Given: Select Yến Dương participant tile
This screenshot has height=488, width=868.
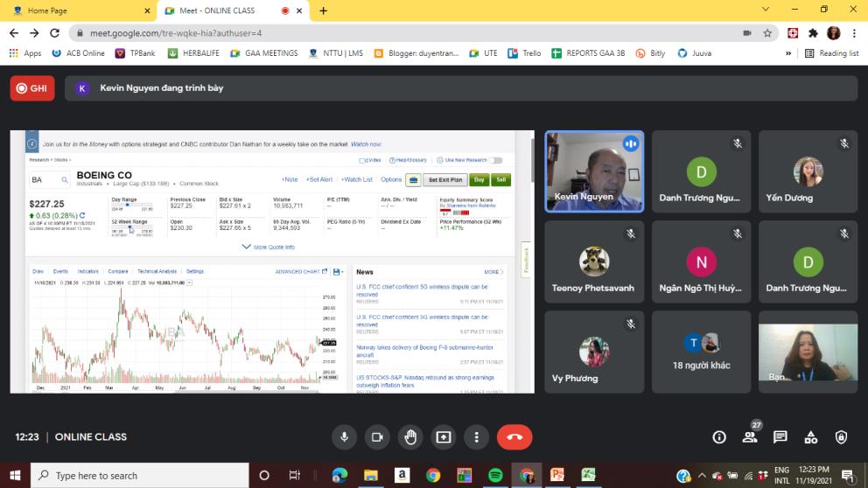Looking at the screenshot, I should point(808,171).
